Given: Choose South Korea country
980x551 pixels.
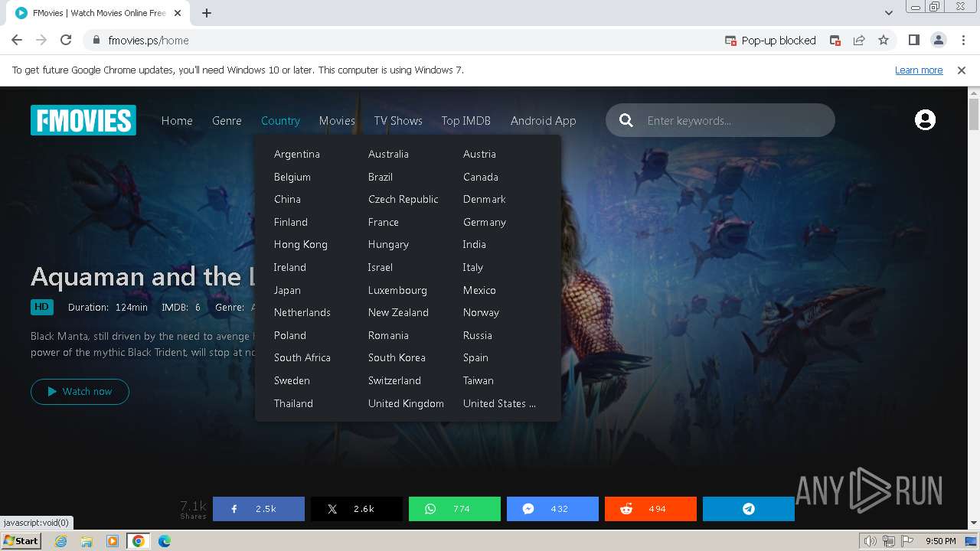Looking at the screenshot, I should point(397,357).
